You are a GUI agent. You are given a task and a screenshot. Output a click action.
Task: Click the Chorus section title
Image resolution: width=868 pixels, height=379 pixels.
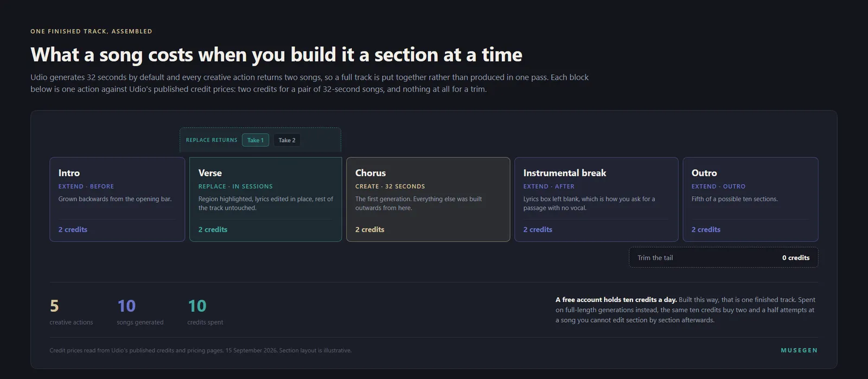(371, 173)
